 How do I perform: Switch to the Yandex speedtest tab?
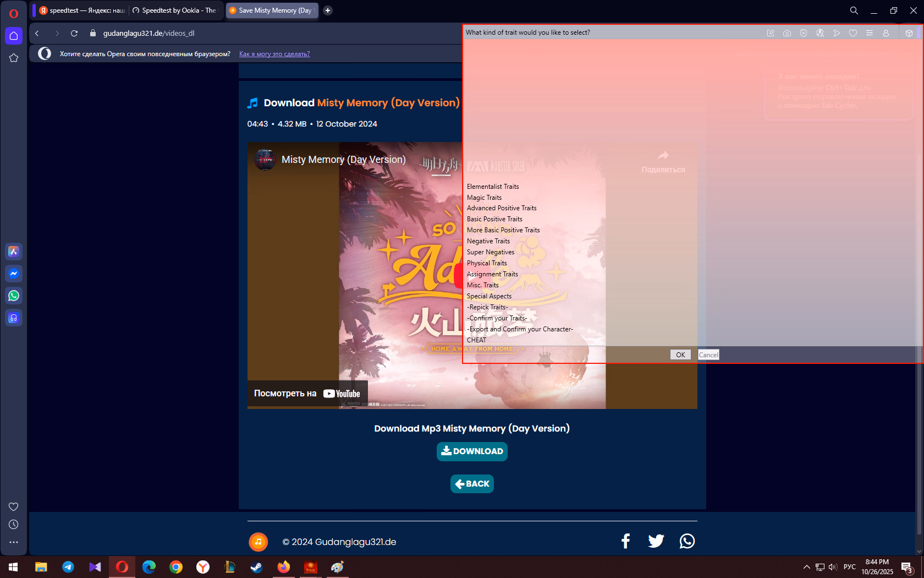pos(82,10)
